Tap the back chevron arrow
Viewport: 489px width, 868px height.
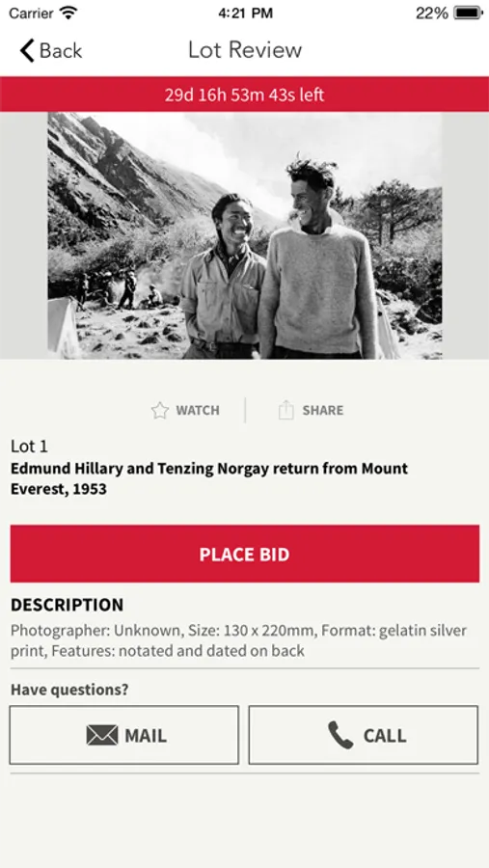pos(27,50)
